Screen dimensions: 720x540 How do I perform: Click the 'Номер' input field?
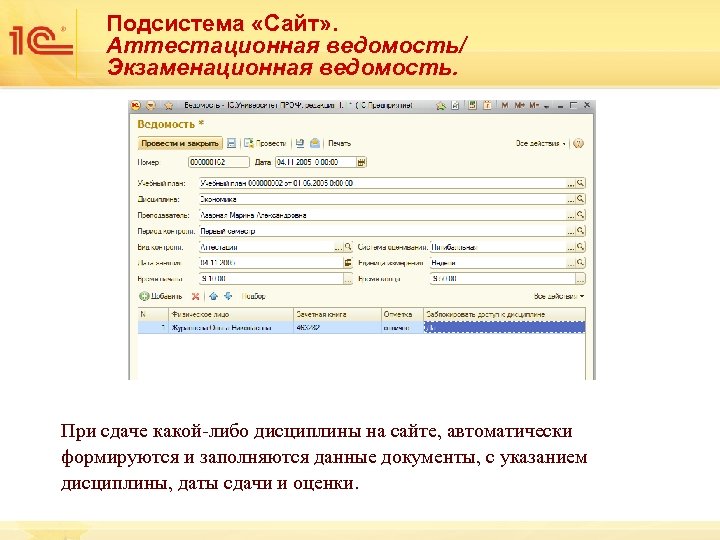pyautogui.click(x=219, y=162)
